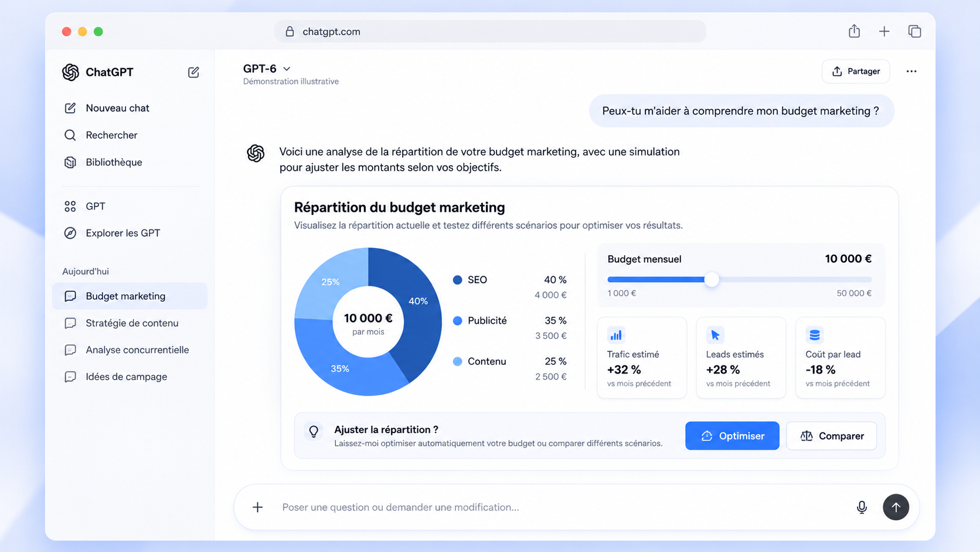The width and height of the screenshot is (980, 552).
Task: Click the Budget mensuel slider handle
Action: (x=712, y=280)
